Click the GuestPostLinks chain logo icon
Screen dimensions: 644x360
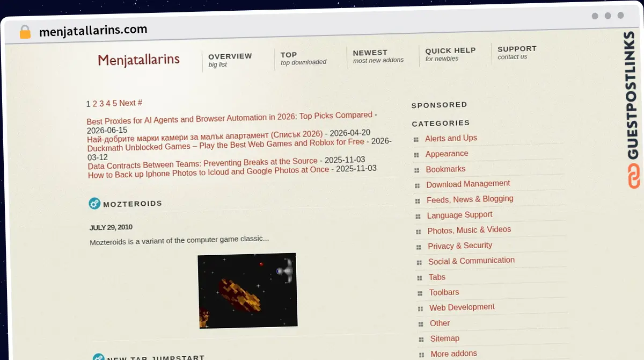pos(634,176)
